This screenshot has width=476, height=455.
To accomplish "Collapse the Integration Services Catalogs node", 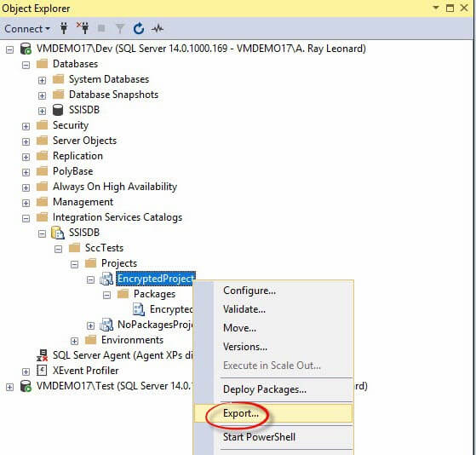I will (x=26, y=218).
